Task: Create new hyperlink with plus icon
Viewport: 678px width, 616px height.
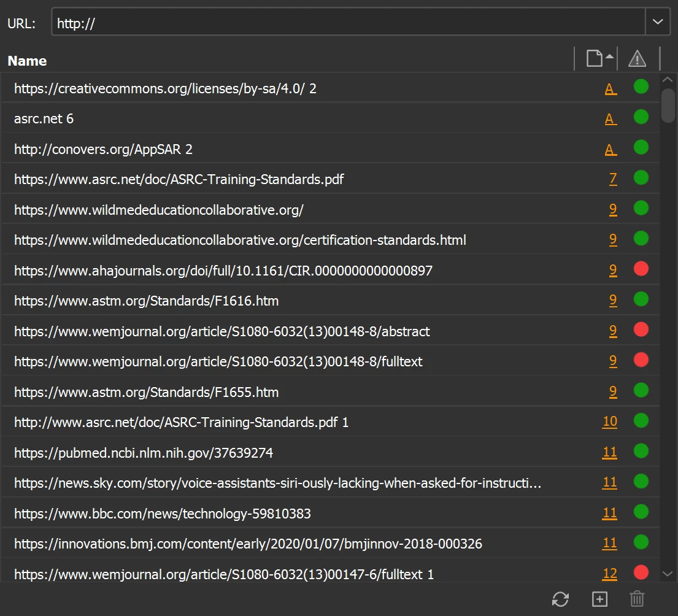Action: click(x=599, y=599)
